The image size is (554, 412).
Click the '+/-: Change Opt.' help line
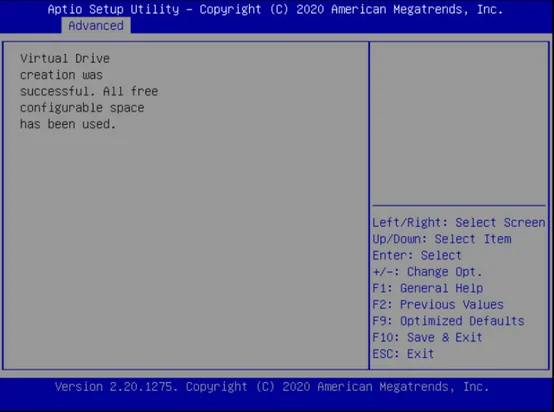click(427, 272)
